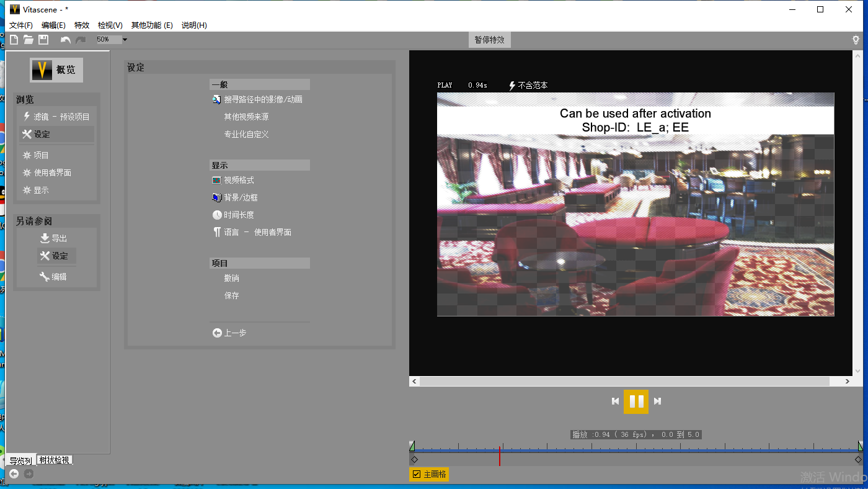Undo the last action with the toolbar arrow

pos(66,40)
